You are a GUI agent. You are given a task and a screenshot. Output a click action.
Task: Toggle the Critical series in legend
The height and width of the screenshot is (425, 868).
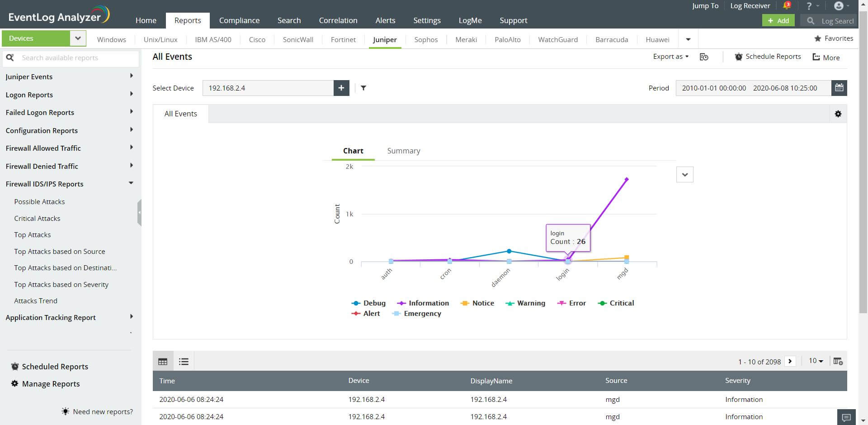click(x=616, y=303)
